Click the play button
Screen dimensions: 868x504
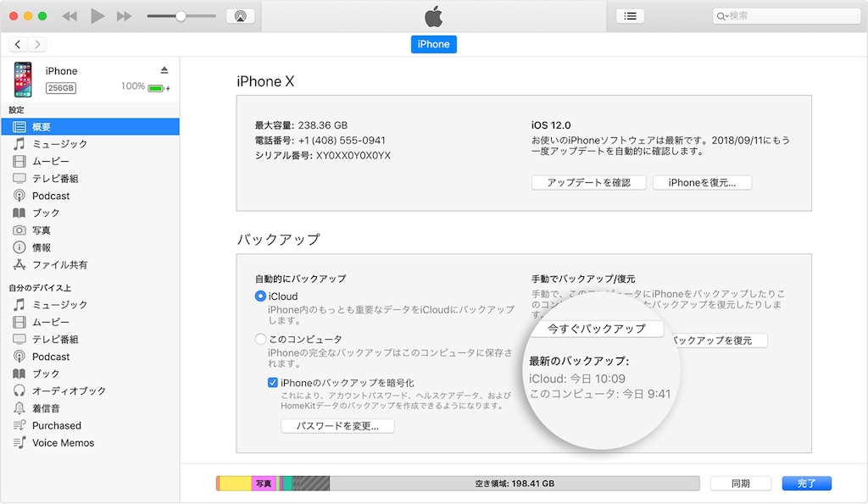[x=97, y=16]
